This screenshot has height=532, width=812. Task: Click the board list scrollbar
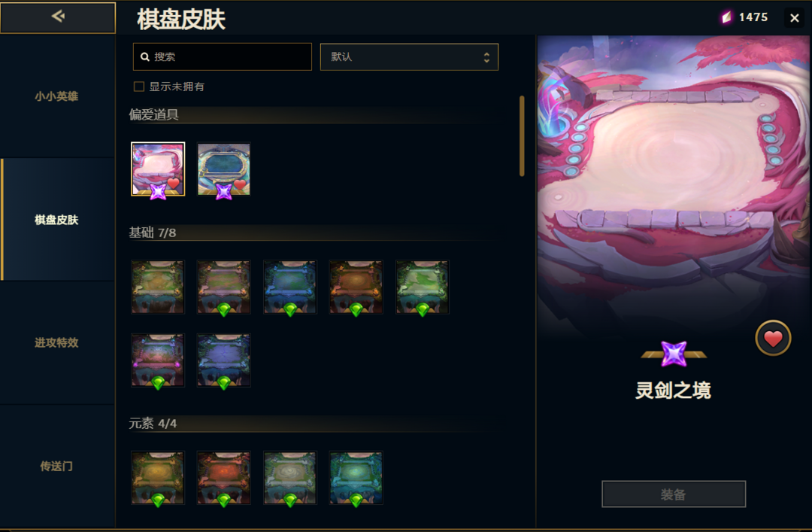pos(522,136)
